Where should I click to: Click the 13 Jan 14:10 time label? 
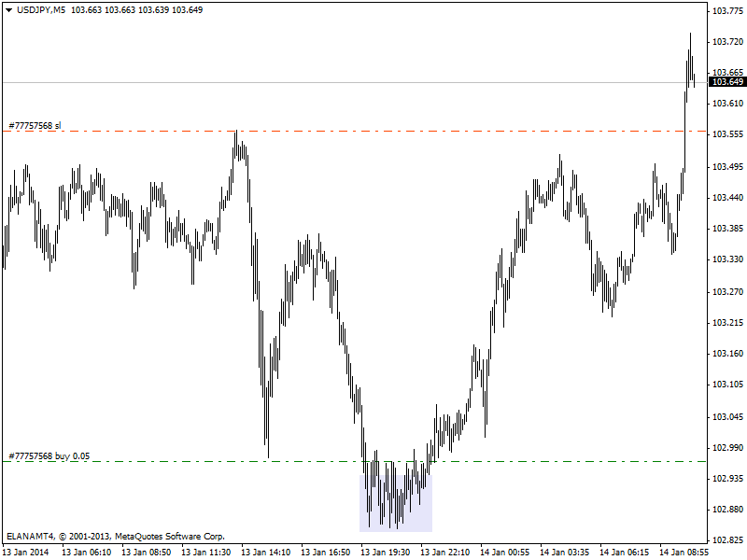coord(266,553)
